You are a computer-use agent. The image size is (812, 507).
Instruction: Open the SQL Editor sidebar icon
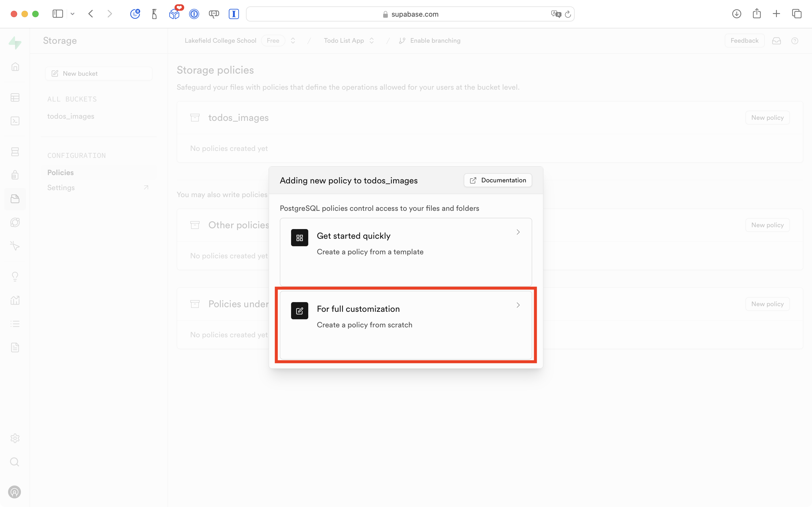tap(15, 121)
